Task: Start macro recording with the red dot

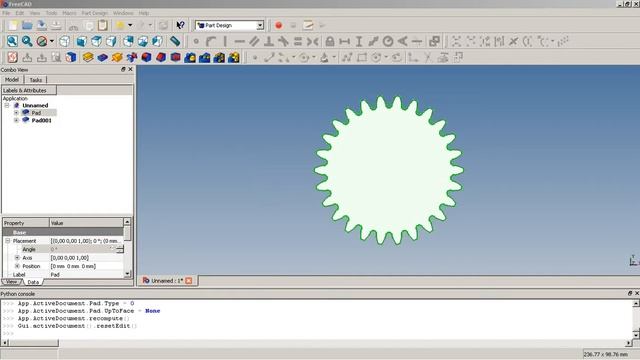Action: tap(279, 25)
